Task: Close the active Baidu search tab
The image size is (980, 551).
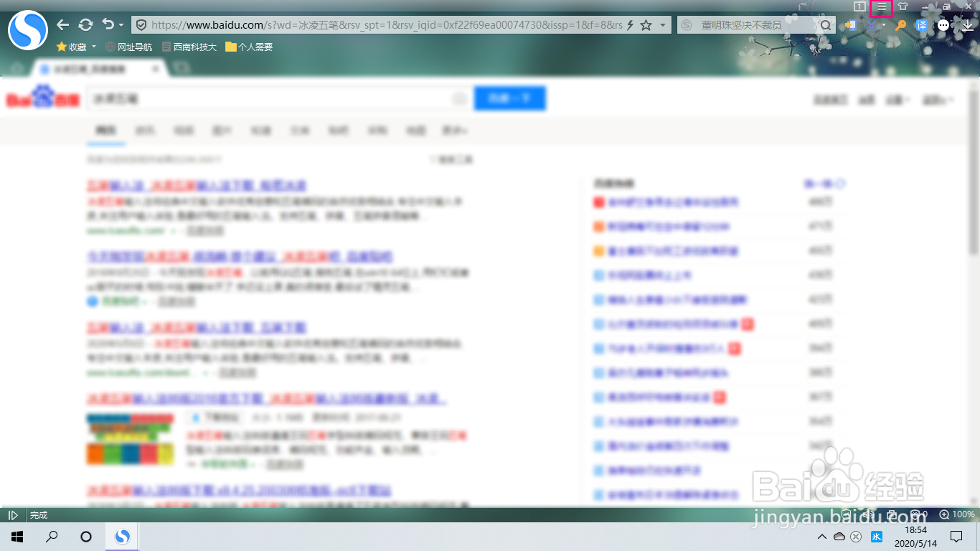Action: coord(156,69)
